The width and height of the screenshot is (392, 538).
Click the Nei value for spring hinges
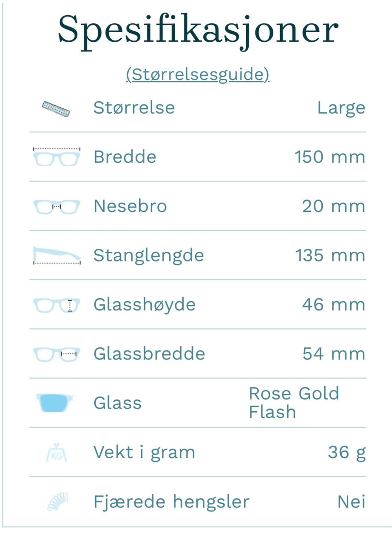pyautogui.click(x=351, y=502)
